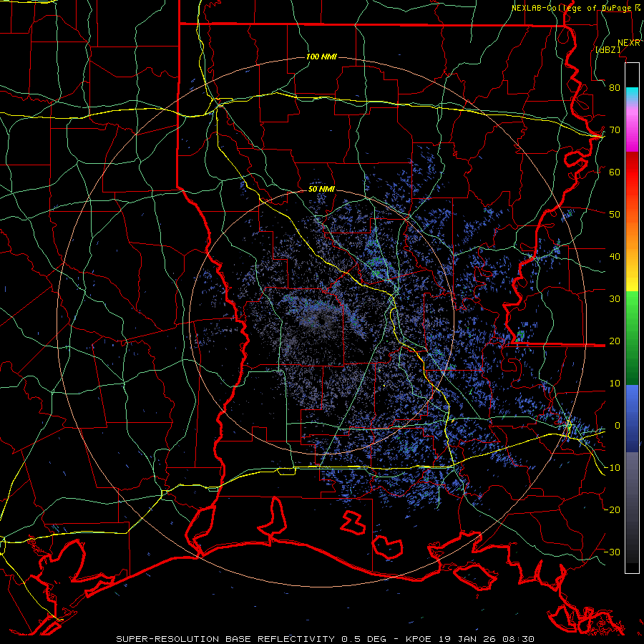Image resolution: width=644 pixels, height=644 pixels.
Task: Select the 70 value on dBZ scale
Action: point(615,130)
